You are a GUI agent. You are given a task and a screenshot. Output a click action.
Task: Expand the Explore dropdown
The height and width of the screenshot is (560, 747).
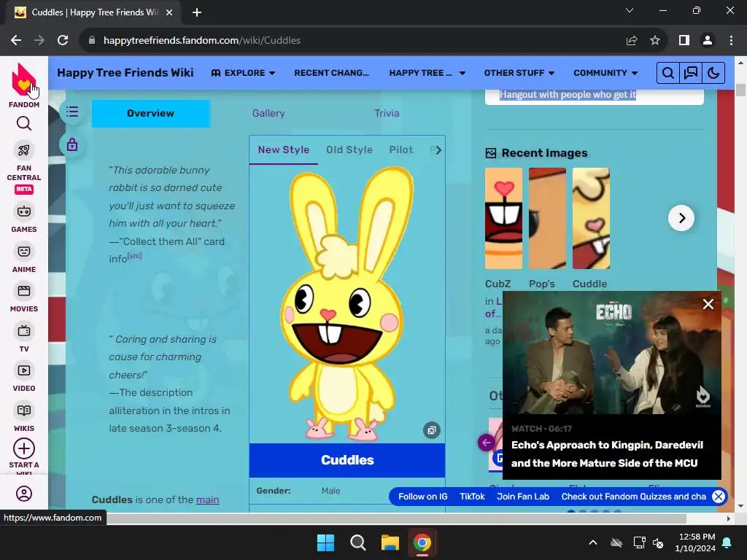tap(243, 73)
